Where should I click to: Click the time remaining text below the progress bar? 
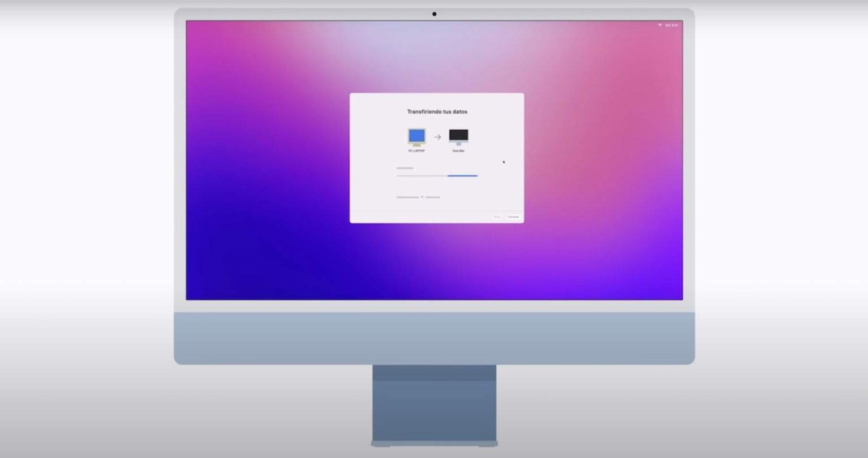[418, 196]
